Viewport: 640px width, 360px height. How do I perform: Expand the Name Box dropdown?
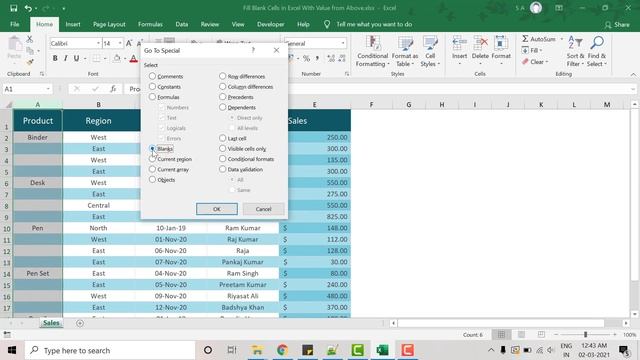pyautogui.click(x=48, y=89)
